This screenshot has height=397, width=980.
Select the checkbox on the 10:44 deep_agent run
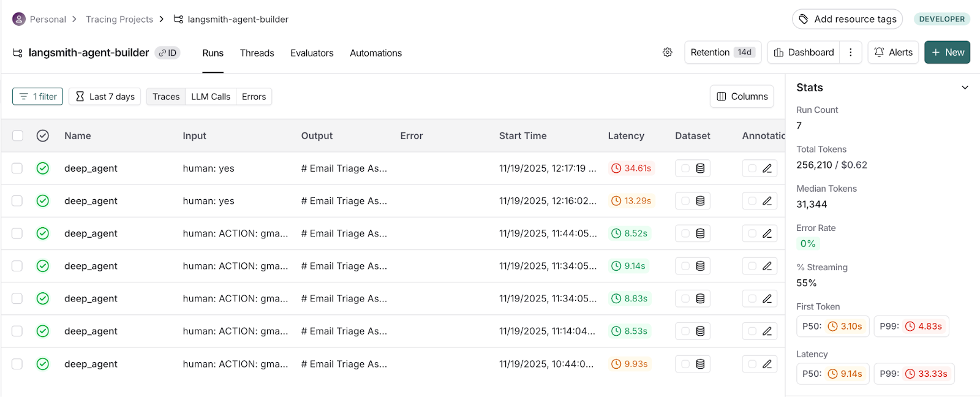pos(17,364)
